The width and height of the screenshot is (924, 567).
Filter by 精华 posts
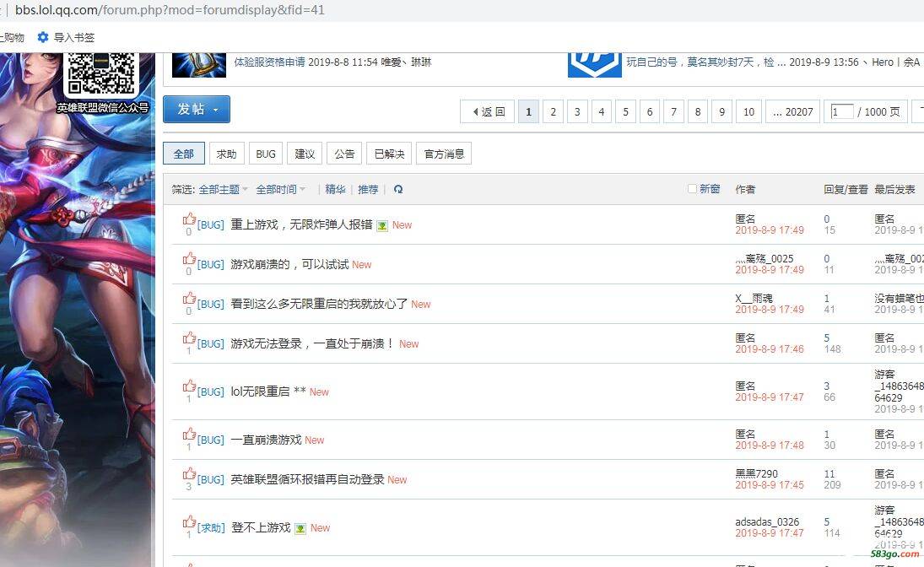335,189
